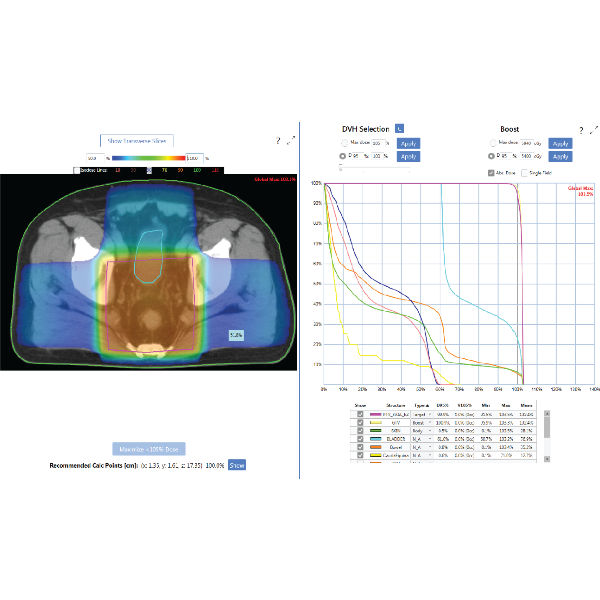Hide the BLADDER structure in DVH
The width and height of the screenshot is (600, 600).
pos(360,438)
